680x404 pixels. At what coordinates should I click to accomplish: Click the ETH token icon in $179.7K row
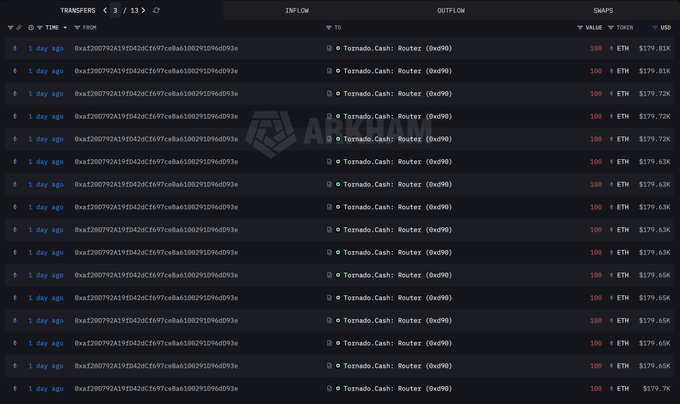tap(611, 388)
